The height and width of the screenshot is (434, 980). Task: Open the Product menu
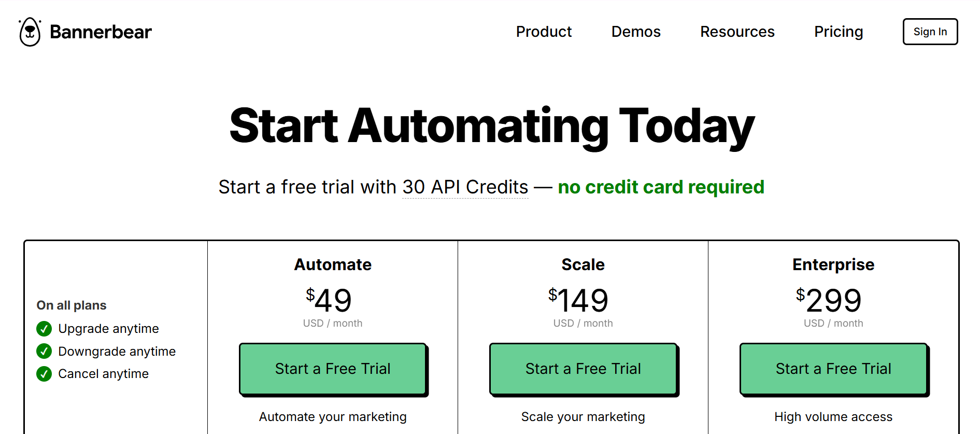pyautogui.click(x=544, y=32)
